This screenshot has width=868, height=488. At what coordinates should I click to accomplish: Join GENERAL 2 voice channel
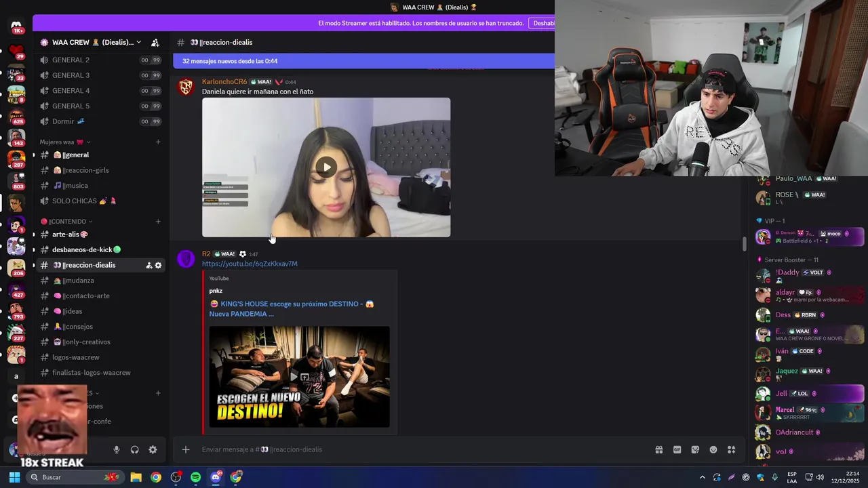(x=100, y=60)
